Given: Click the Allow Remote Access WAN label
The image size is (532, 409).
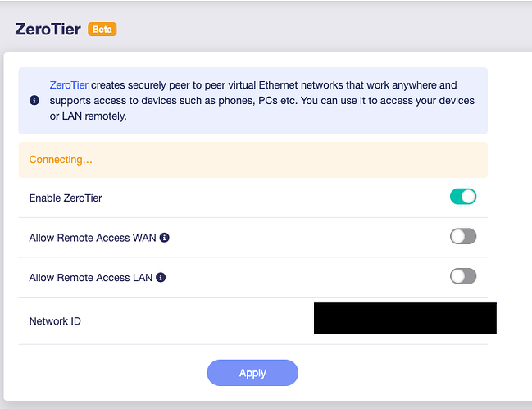Looking at the screenshot, I should [93, 238].
